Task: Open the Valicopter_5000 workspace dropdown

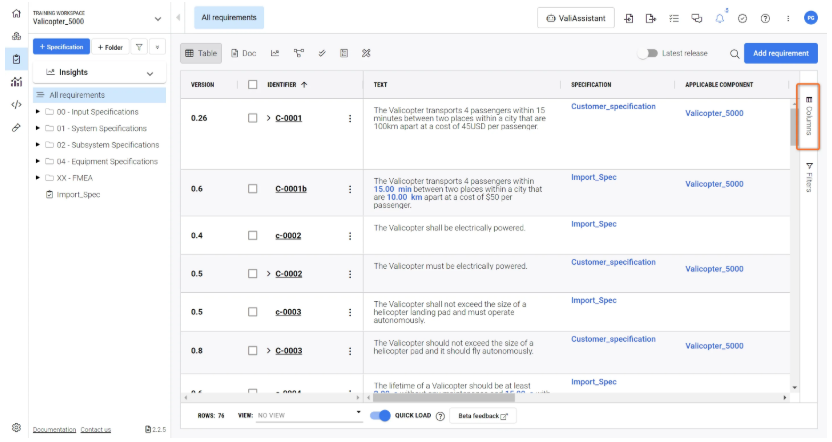Action: [x=158, y=19]
